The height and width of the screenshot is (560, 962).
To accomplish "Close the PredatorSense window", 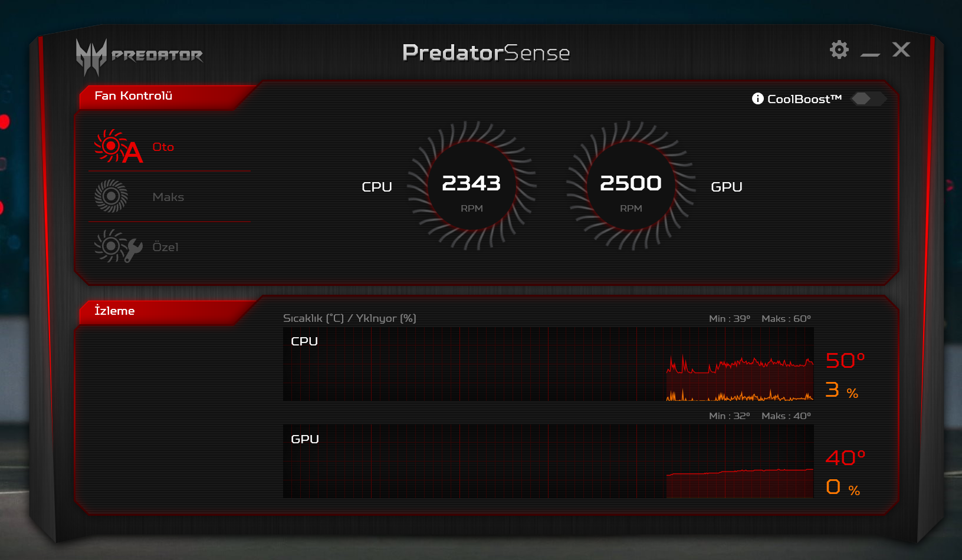I will (901, 49).
